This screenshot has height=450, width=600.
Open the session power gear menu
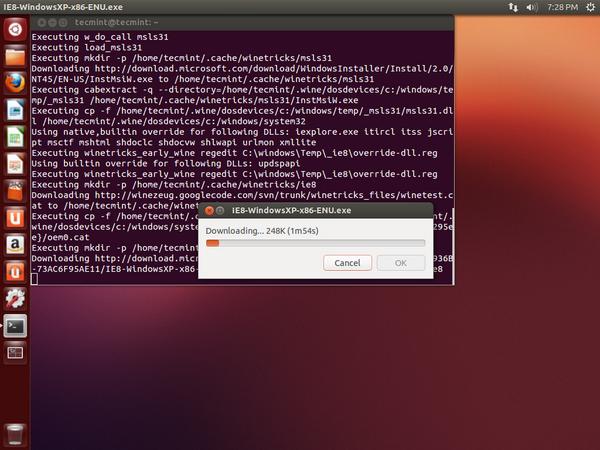click(590, 7)
